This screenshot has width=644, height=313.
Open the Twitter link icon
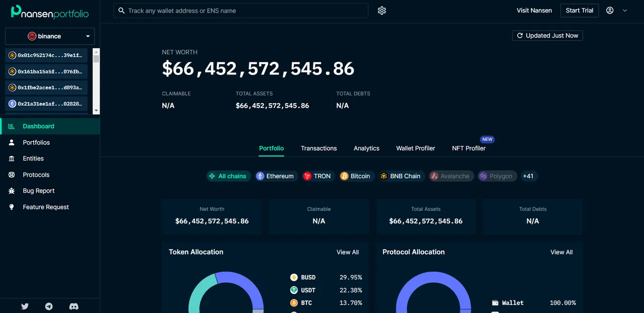point(25,306)
